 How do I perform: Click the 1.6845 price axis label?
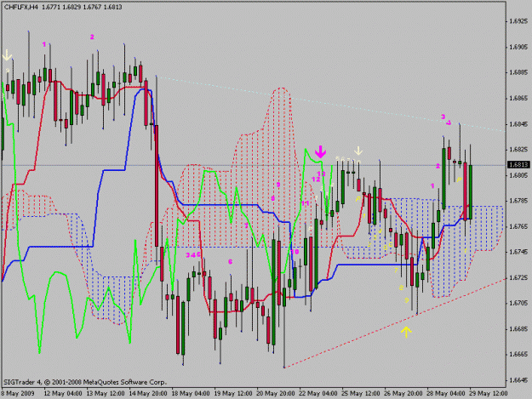[518, 123]
